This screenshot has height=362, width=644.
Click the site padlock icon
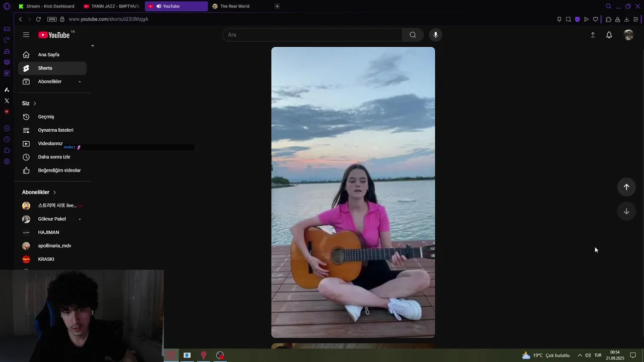click(62, 19)
